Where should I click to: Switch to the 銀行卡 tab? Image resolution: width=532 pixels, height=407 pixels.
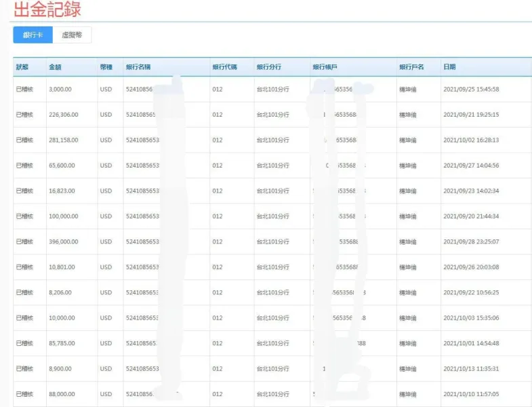33,35
